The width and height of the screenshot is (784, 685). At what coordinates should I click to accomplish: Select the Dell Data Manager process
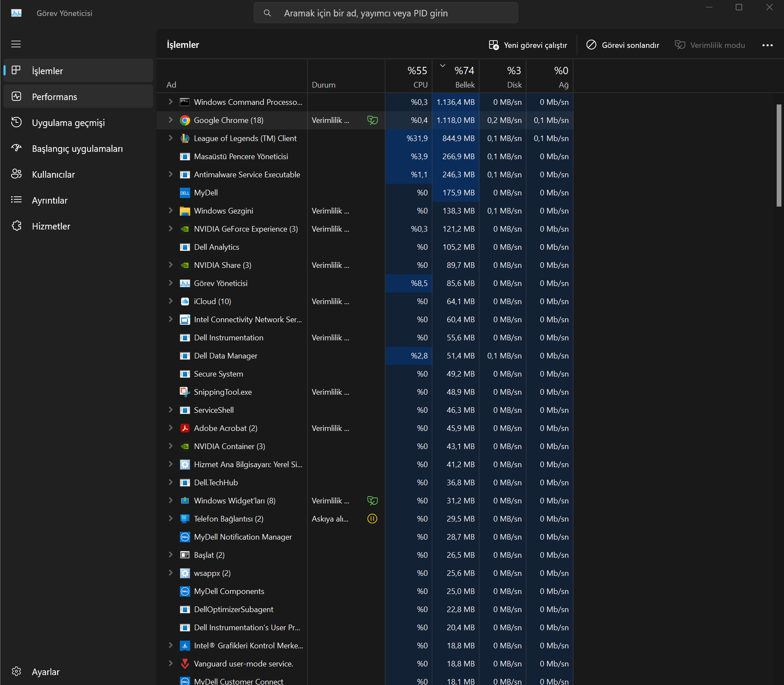coord(365,356)
